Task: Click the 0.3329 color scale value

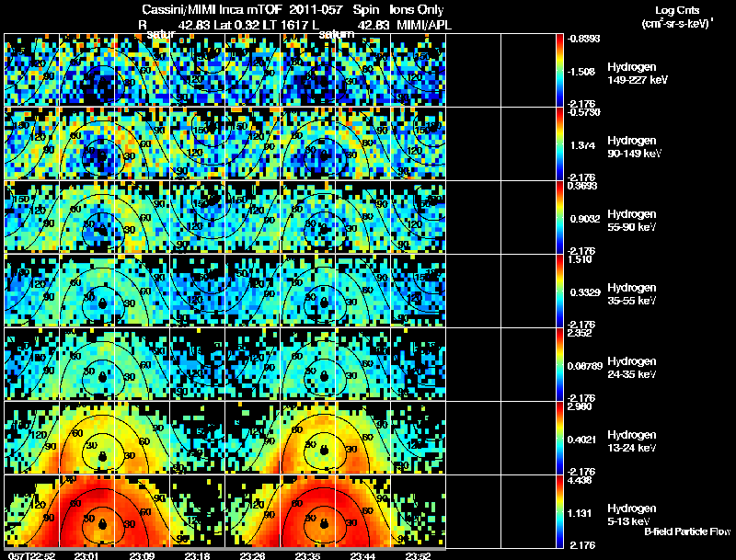Action: 585,292
